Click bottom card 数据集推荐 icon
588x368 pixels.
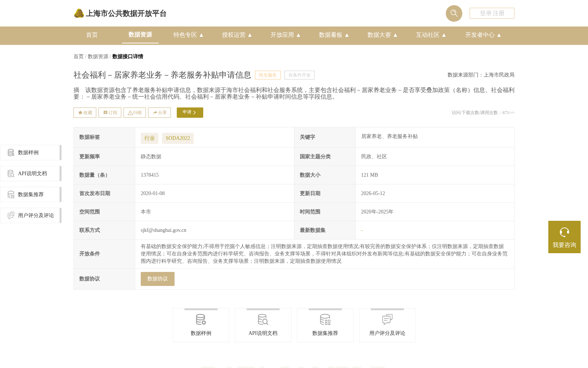pos(325,319)
